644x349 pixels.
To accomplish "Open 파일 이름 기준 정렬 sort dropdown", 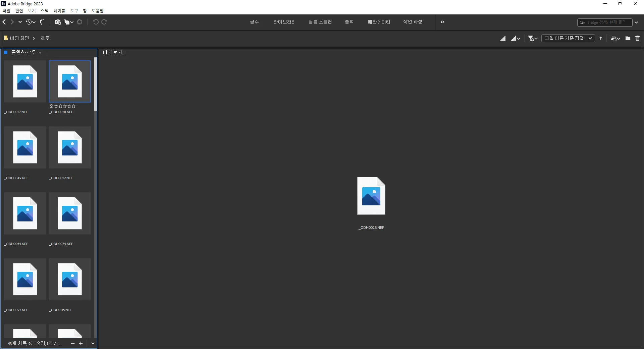I will [568, 38].
